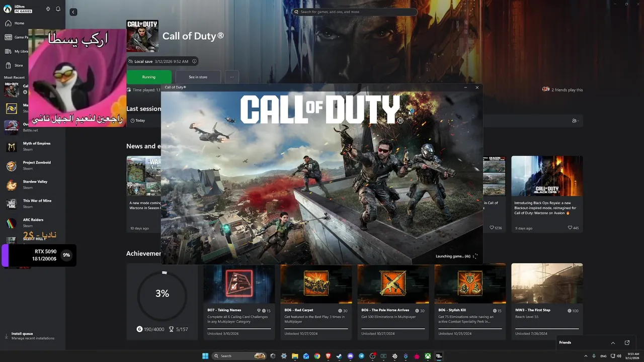Click the Today last session entry
This screenshot has height=362, width=644.
click(137, 121)
